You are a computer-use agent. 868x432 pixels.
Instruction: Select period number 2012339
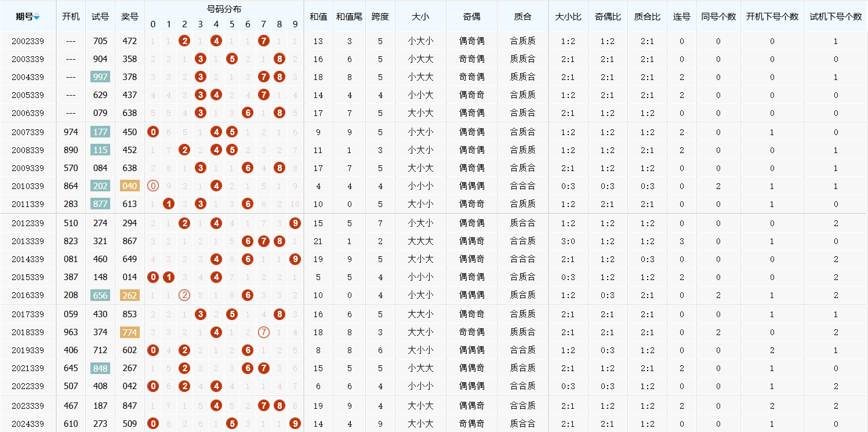point(28,223)
